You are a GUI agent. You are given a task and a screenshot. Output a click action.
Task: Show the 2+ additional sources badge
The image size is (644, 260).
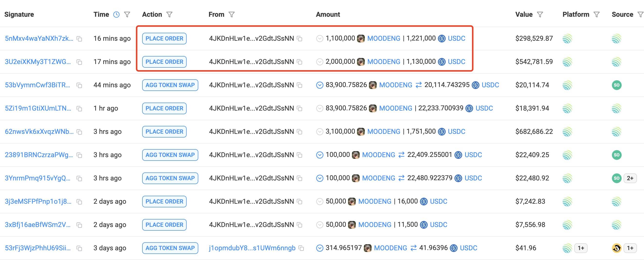630,178
